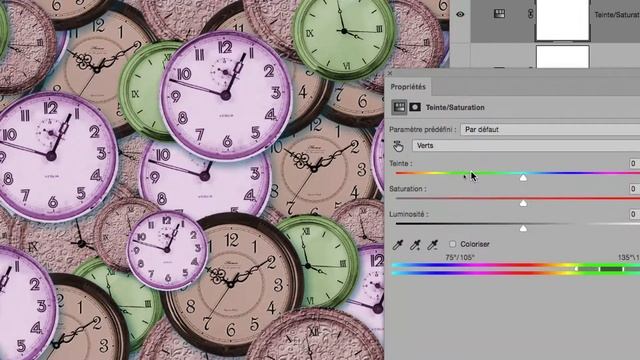The width and height of the screenshot is (640, 360).
Task: Focus the Luminosité value field
Action: click(634, 214)
